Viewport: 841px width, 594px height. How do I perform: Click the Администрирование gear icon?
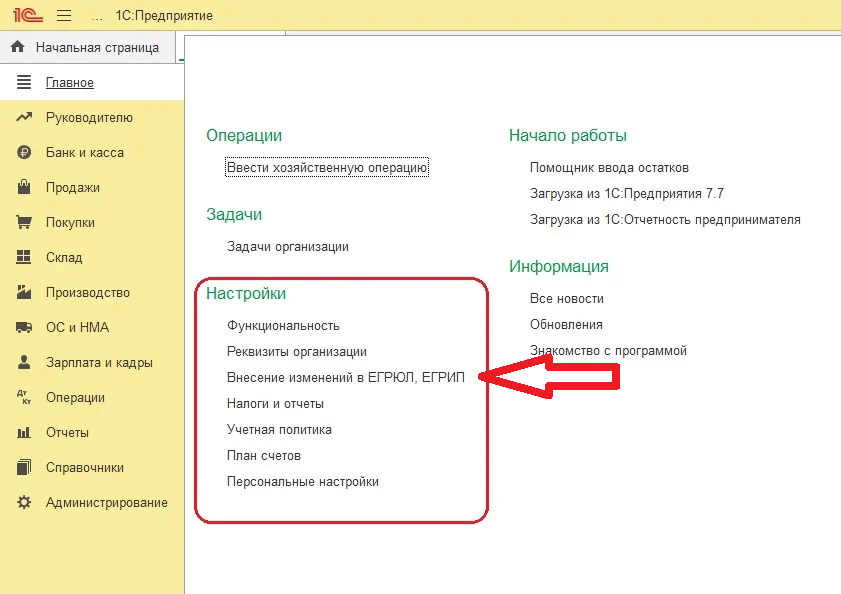(25, 503)
